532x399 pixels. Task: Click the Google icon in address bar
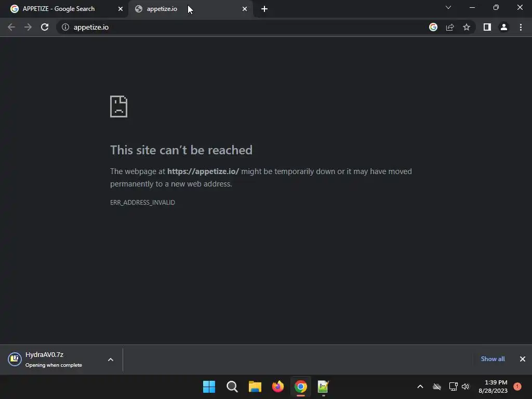(433, 27)
